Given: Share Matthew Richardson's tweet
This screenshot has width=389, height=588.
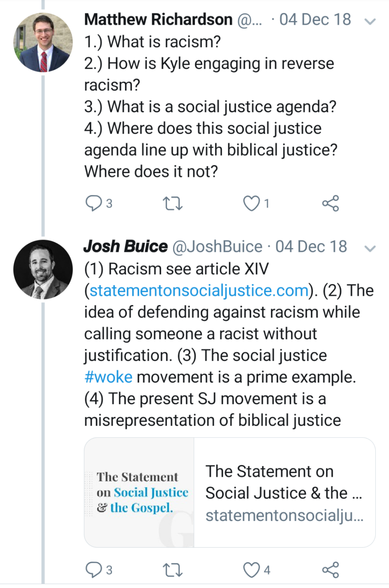Looking at the screenshot, I should pos(330,203).
